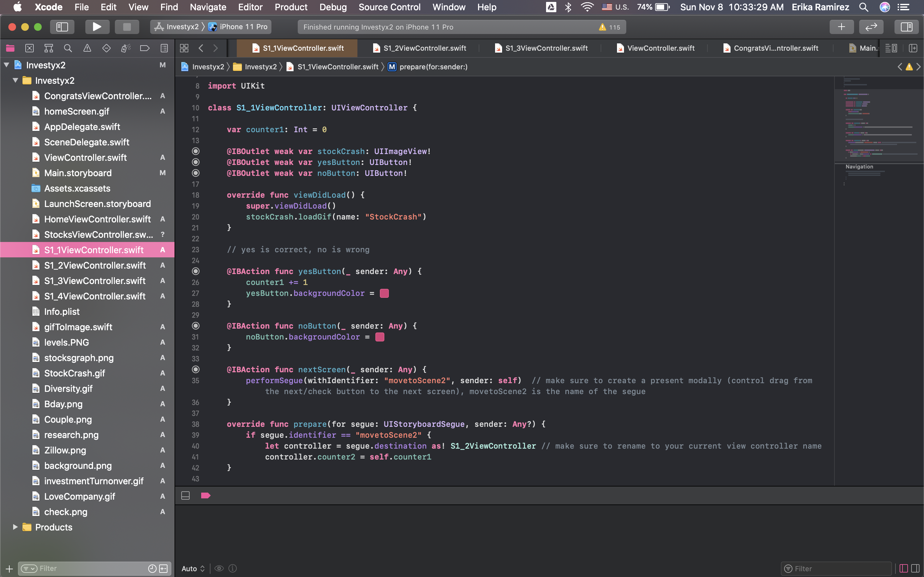Click the 115 warnings indicator
Screen dimensions: 924x577
pos(610,27)
